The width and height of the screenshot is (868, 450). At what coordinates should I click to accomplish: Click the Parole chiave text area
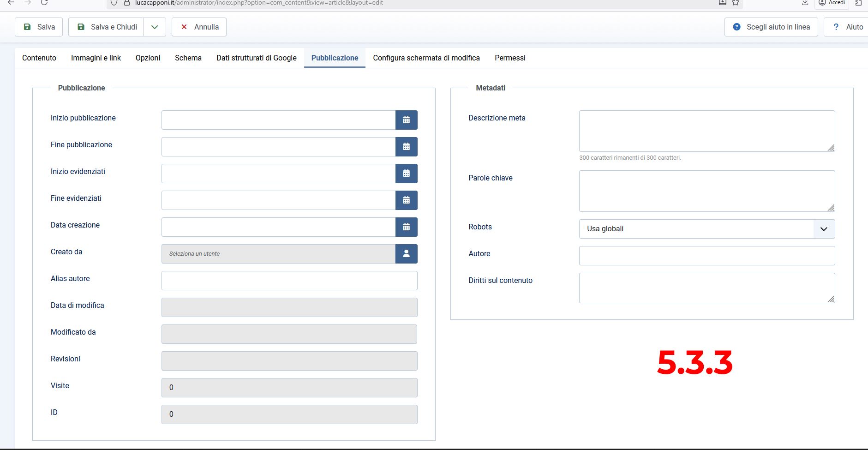point(706,191)
